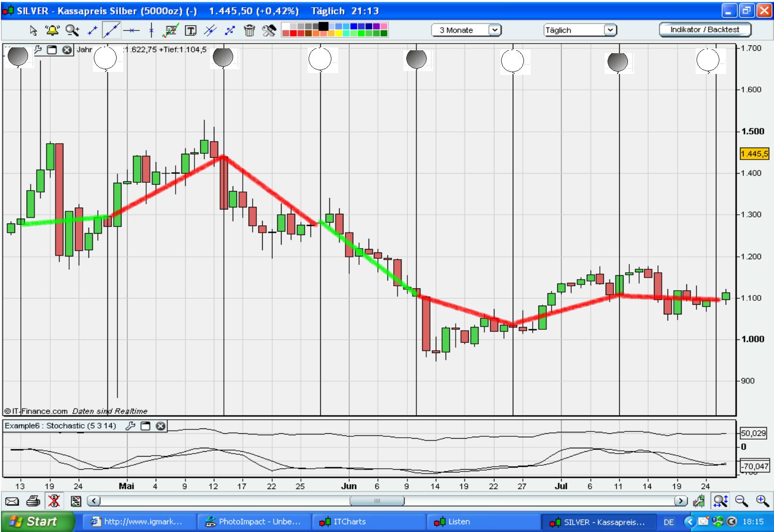Click the IT-Finance.com copyright text

(x=36, y=411)
